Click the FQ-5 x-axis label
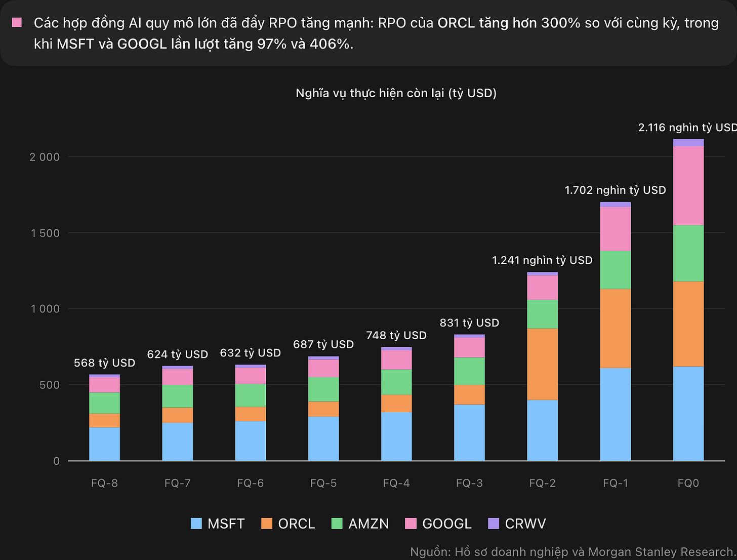Screen dimensions: 737x560 (323, 483)
